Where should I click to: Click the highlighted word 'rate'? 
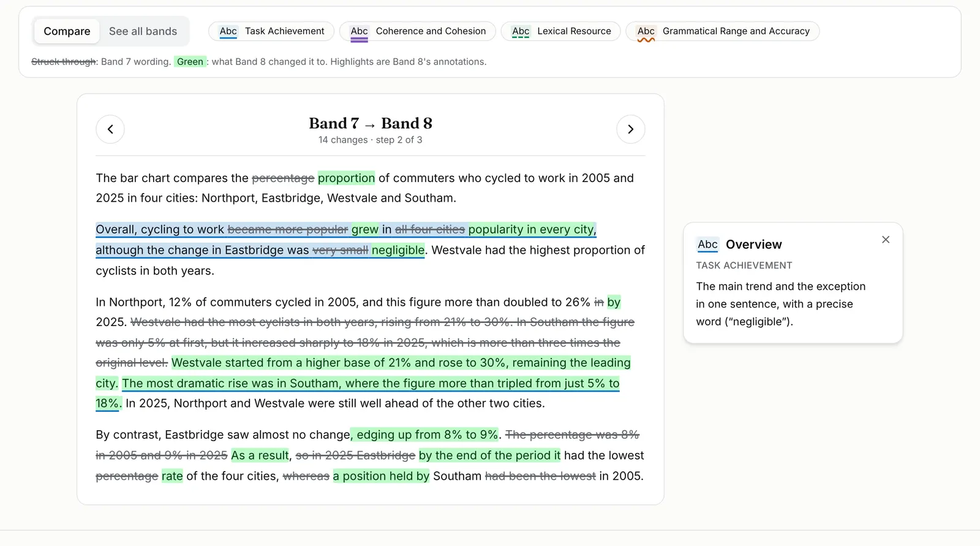pyautogui.click(x=172, y=477)
